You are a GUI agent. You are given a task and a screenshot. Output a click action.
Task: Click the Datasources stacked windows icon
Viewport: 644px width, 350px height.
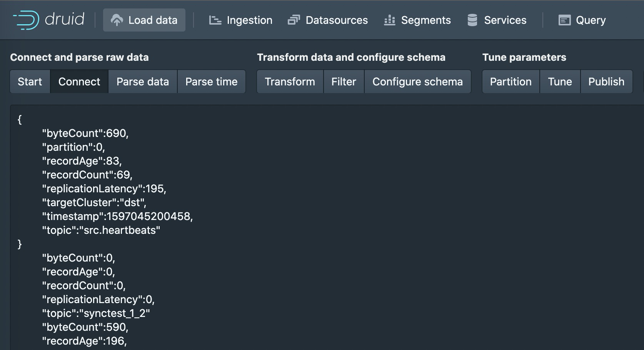[x=294, y=20]
